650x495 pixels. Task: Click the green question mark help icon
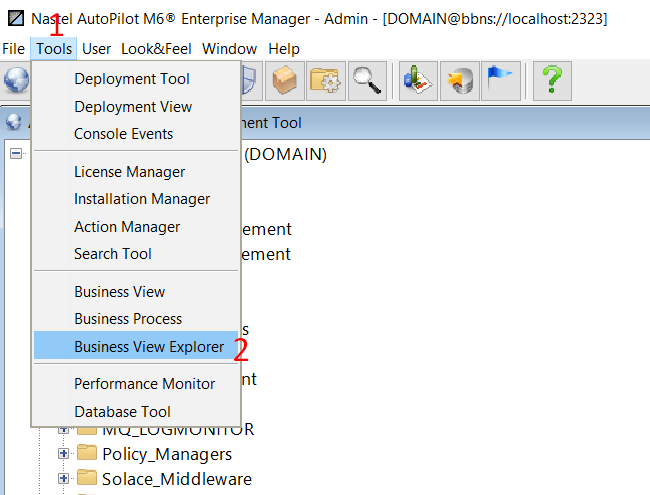(552, 81)
